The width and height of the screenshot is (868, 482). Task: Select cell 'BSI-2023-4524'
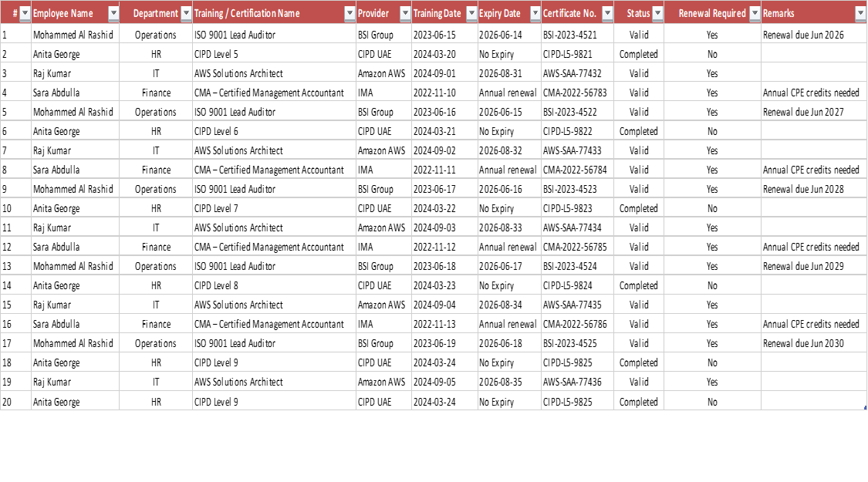[577, 266]
